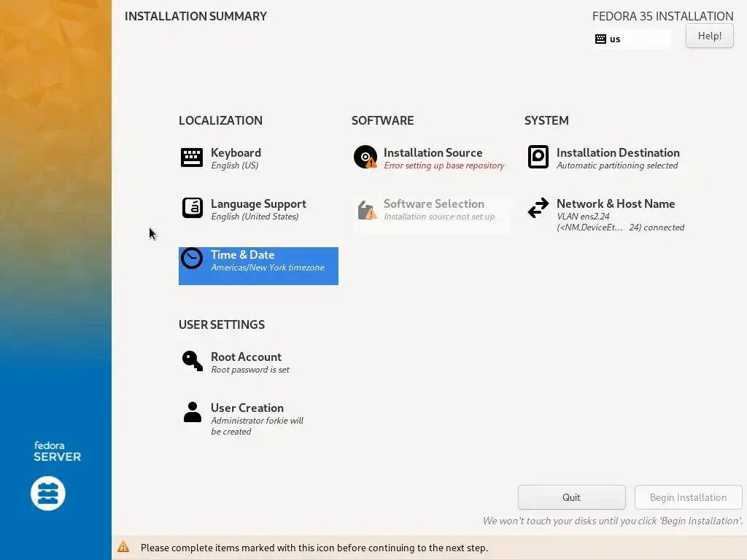Click 'Americas/New York timezone' text
The width and height of the screenshot is (747, 560).
(268, 268)
